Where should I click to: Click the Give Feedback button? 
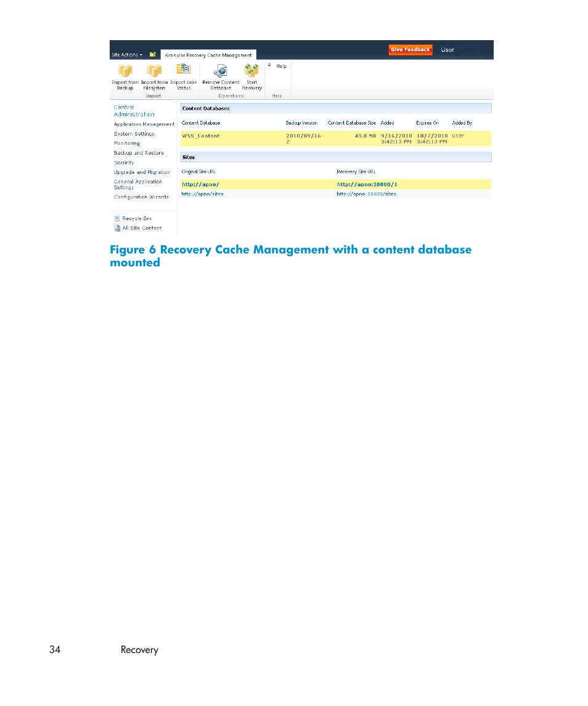click(410, 49)
